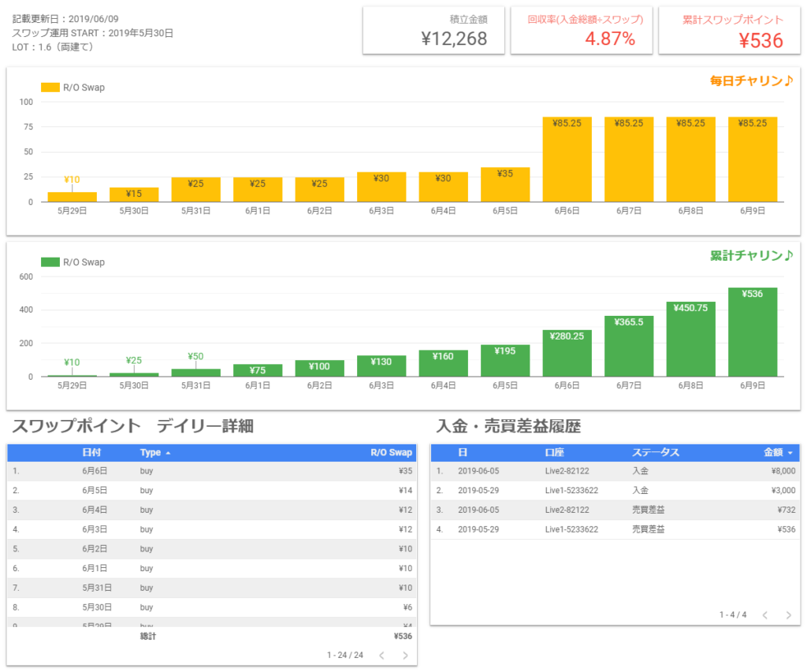807x672 pixels.
Task: Click green R/O Swap legend swatch
Action: [50, 262]
